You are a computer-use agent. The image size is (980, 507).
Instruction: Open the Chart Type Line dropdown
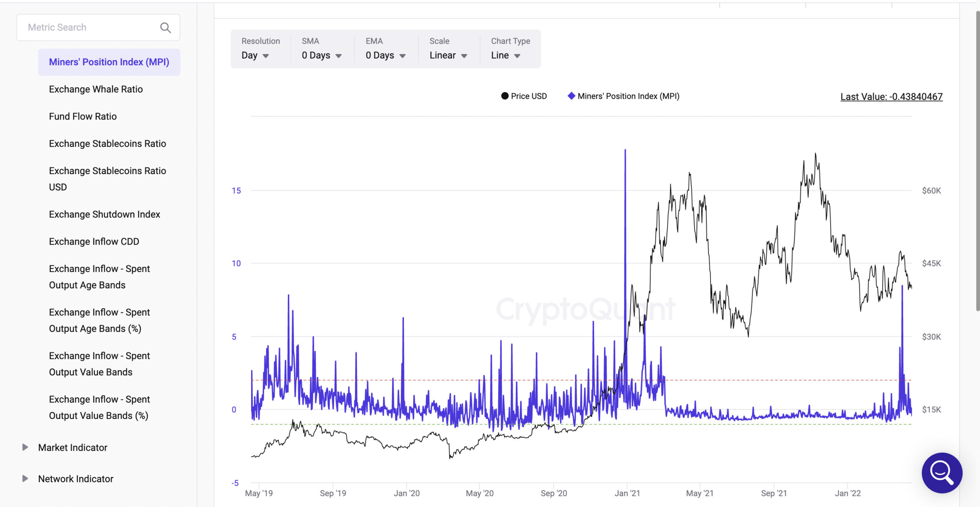click(506, 55)
